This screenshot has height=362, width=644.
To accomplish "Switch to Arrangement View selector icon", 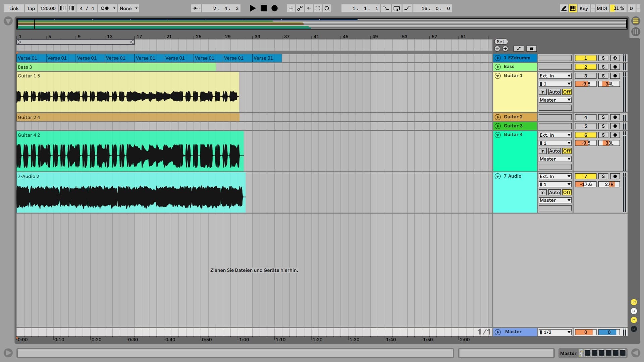I will 636,21.
